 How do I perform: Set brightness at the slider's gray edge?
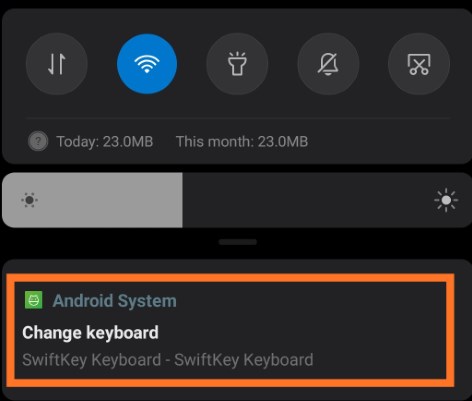click(x=182, y=200)
